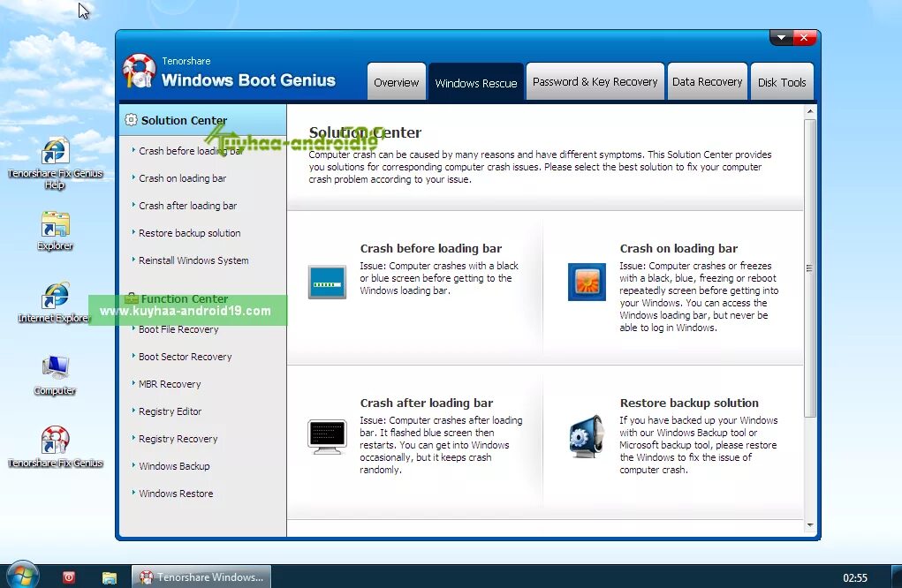Click the Windows Boot Genius lifebuoy logo
Viewport: 902px width, 588px height.
click(x=140, y=71)
